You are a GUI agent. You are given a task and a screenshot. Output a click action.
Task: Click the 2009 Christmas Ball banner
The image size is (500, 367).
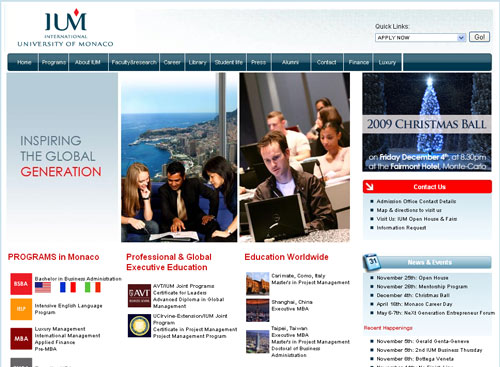tap(427, 122)
